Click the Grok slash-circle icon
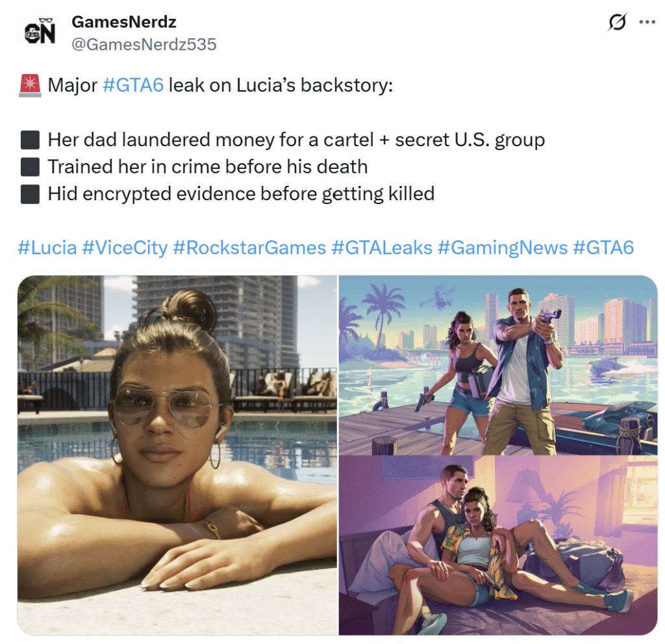This screenshot has width=665, height=644. [616, 22]
